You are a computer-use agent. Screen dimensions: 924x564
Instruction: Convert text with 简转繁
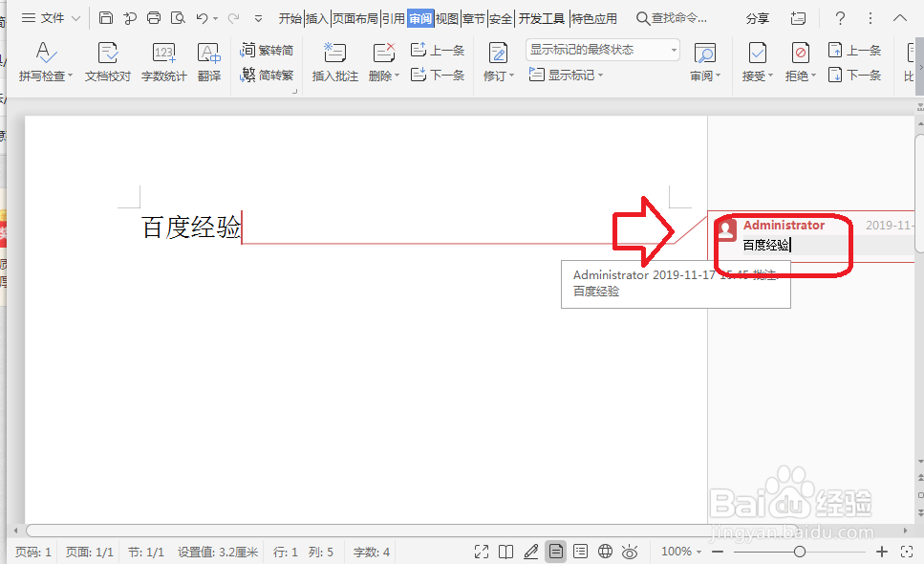tap(267, 75)
